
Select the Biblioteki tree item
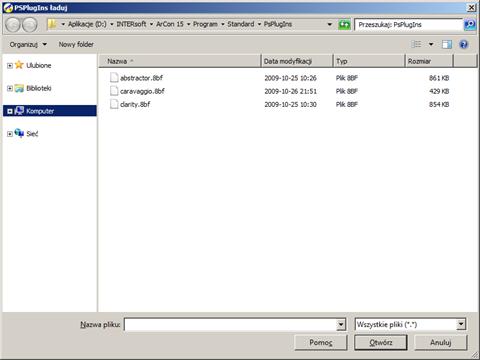[x=39, y=88]
